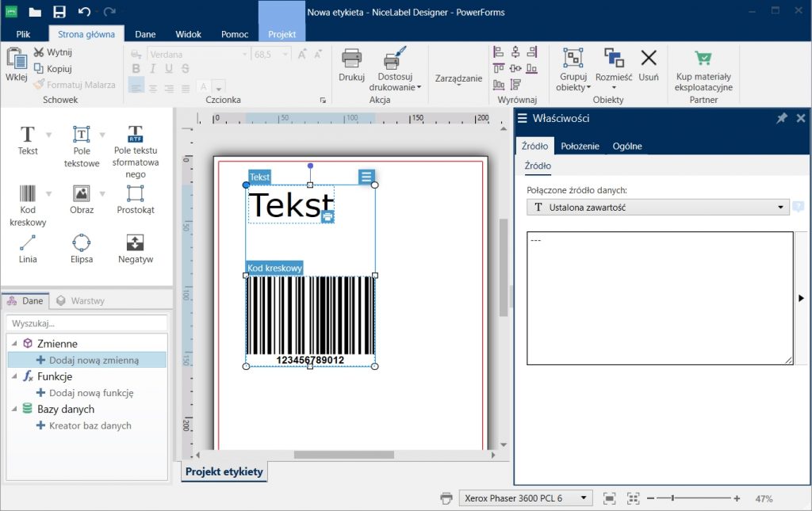
Task: Collapse the Zmienne tree node
Action: (14, 343)
